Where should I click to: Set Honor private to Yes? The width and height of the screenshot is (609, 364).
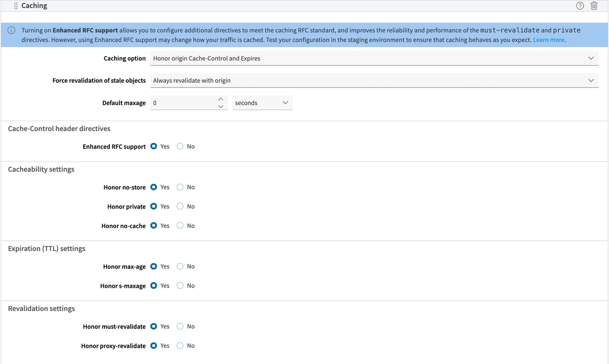pos(154,206)
